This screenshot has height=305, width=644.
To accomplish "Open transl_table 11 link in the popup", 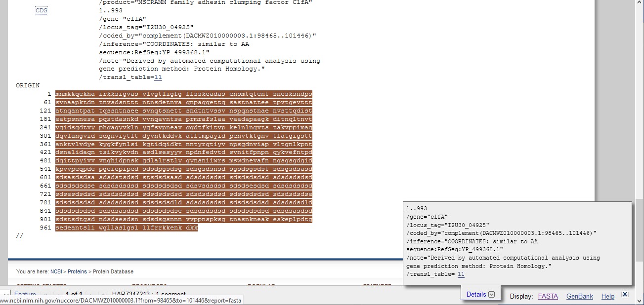I will pyautogui.click(x=461, y=274).
